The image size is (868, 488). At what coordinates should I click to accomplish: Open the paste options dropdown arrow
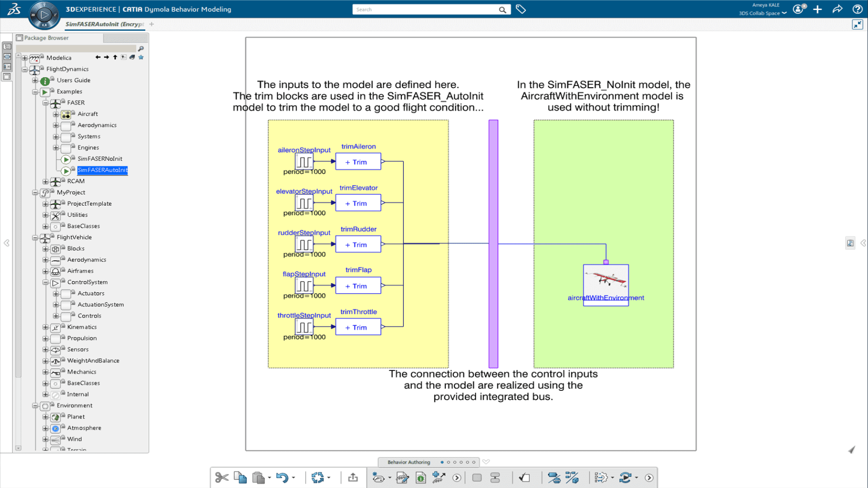[x=269, y=478]
